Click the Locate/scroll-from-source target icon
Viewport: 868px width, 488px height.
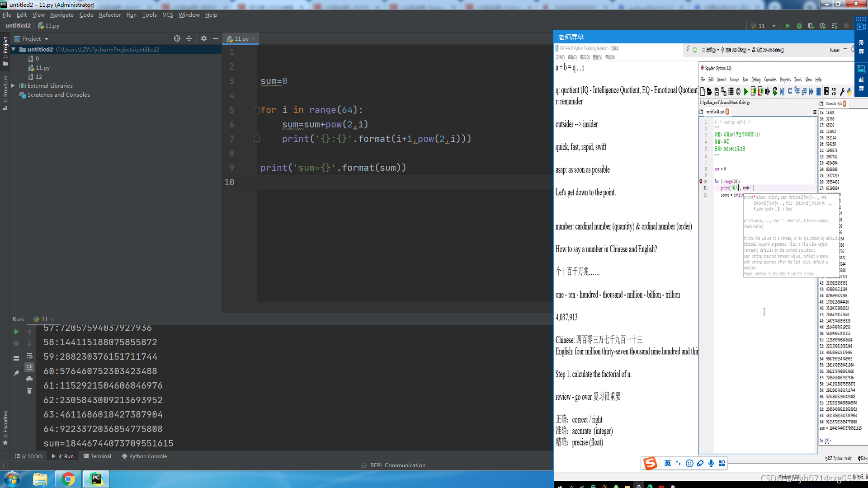click(177, 38)
